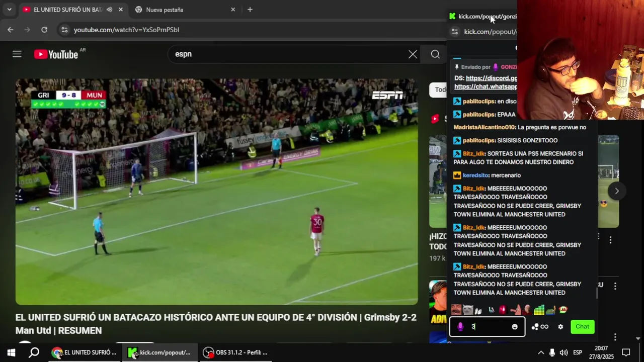Image resolution: width=644 pixels, height=362 pixels.
Task: Insert the green equalizer bars emote
Action: point(539,310)
